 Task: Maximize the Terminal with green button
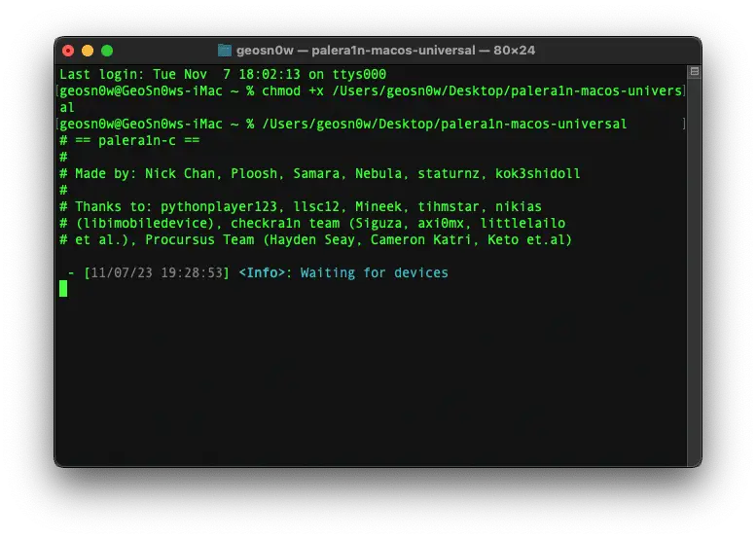[x=107, y=51]
